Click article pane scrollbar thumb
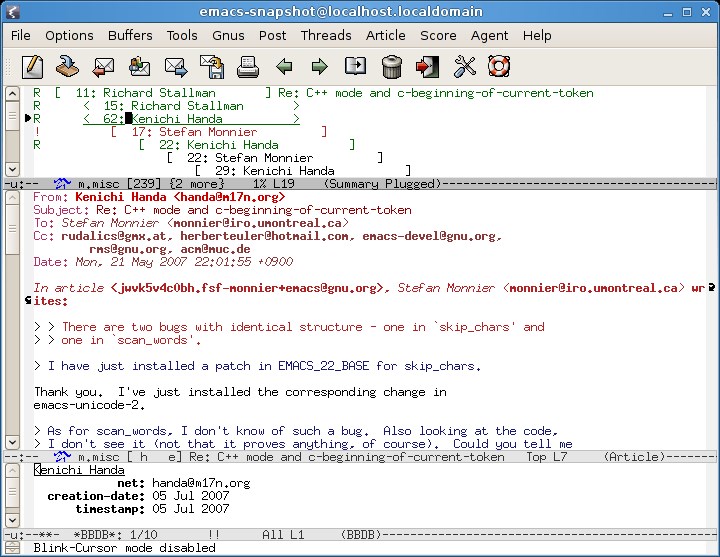Screen dimensions: 720x557 click(x=12, y=228)
